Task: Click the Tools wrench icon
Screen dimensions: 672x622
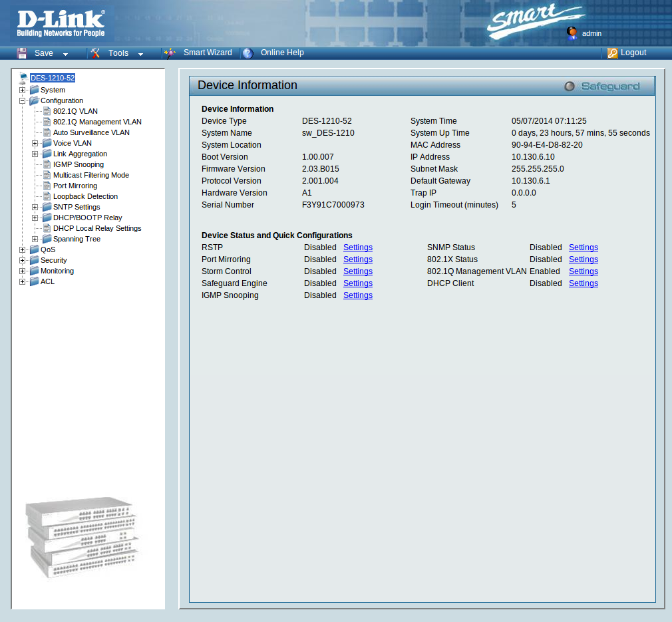Action: (x=95, y=53)
